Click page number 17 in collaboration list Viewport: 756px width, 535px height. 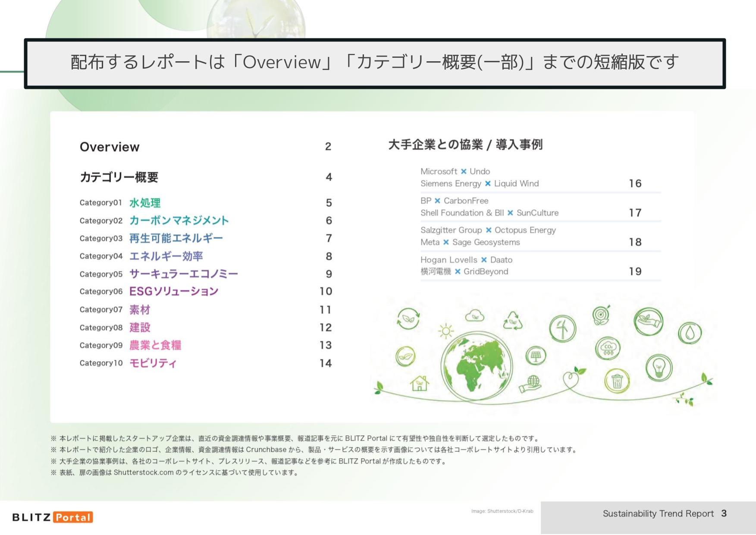pyautogui.click(x=635, y=213)
